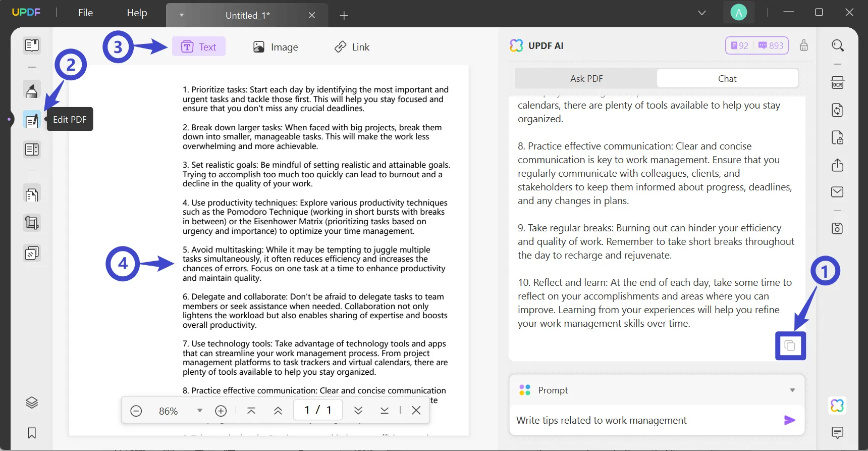Open the zoom level dropdown

click(200, 411)
